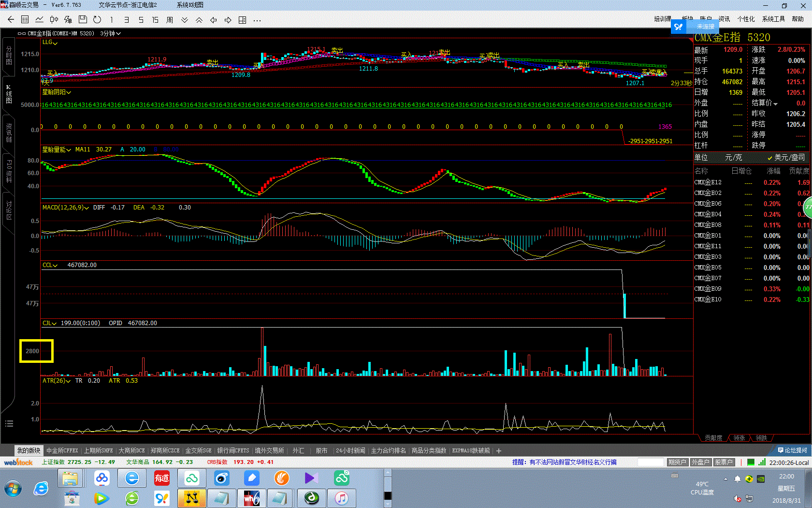Viewport: 812px width, 508px height.
Task: Click the 期货户 account button
Action: 677,462
